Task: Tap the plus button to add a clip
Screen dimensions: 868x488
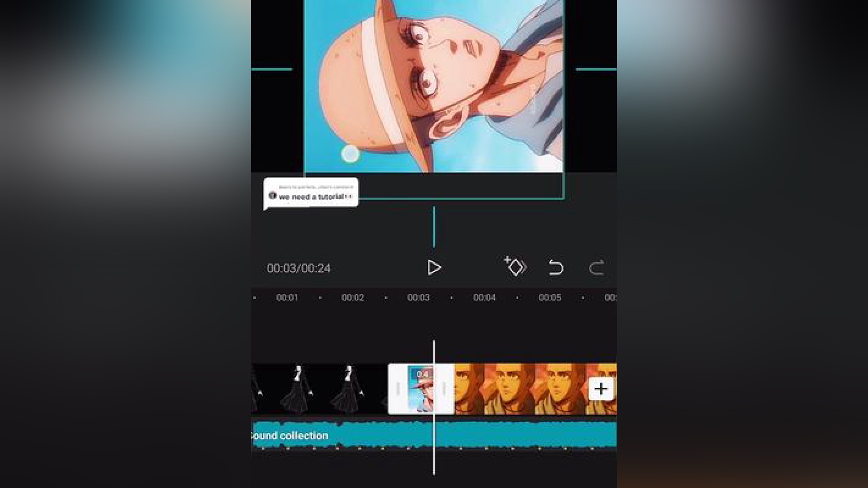Action: point(601,389)
